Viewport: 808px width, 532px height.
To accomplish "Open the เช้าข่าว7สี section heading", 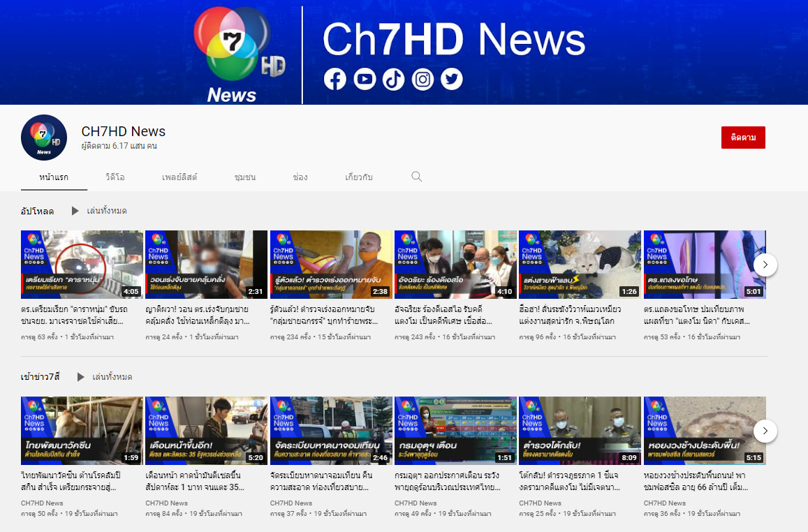I will pos(41,377).
